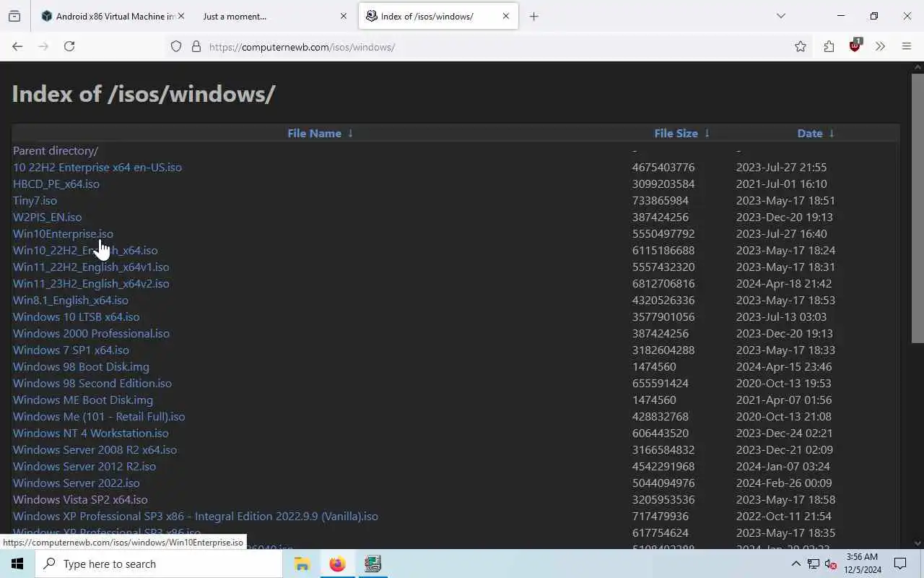This screenshot has width=924, height=578.
Task: Download Windows 98 Second Edition.iso
Action: pyautogui.click(x=92, y=383)
